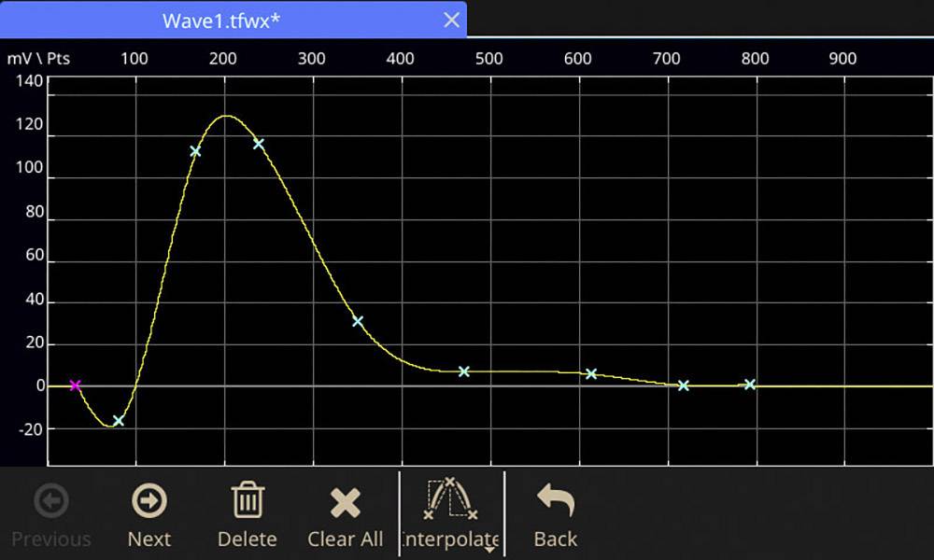Click the Back button label
The image size is (934, 560).
[555, 539]
